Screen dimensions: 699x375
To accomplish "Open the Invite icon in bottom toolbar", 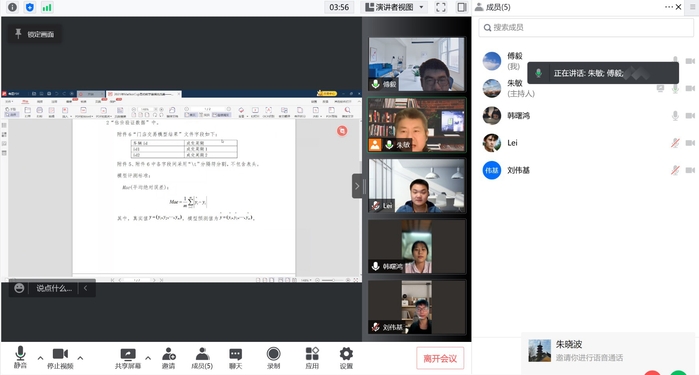I will click(169, 358).
